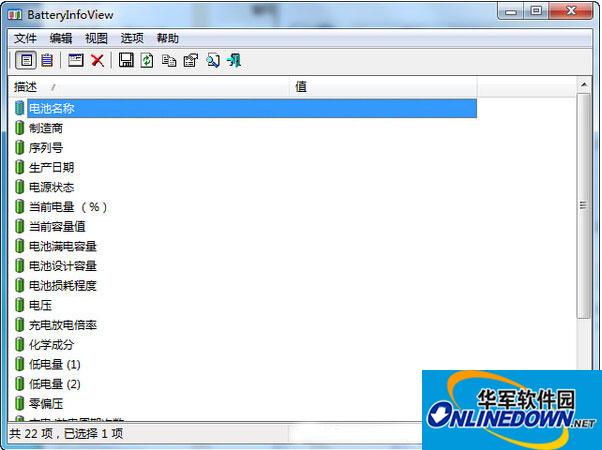Click battery icon beside 当前容量值
This screenshot has height=450, width=602.
[20, 226]
